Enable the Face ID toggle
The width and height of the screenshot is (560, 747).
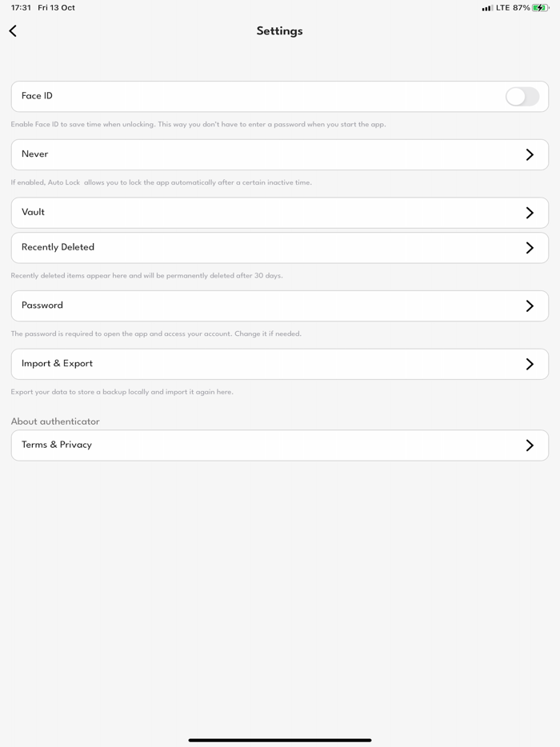[522, 96]
